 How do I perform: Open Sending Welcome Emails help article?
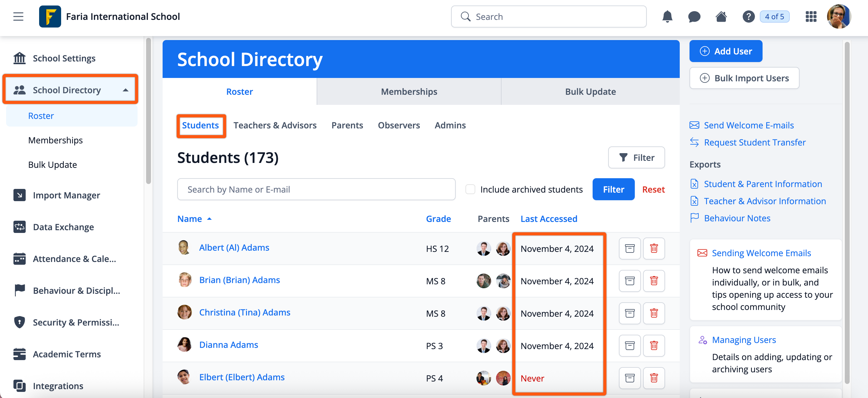761,253
